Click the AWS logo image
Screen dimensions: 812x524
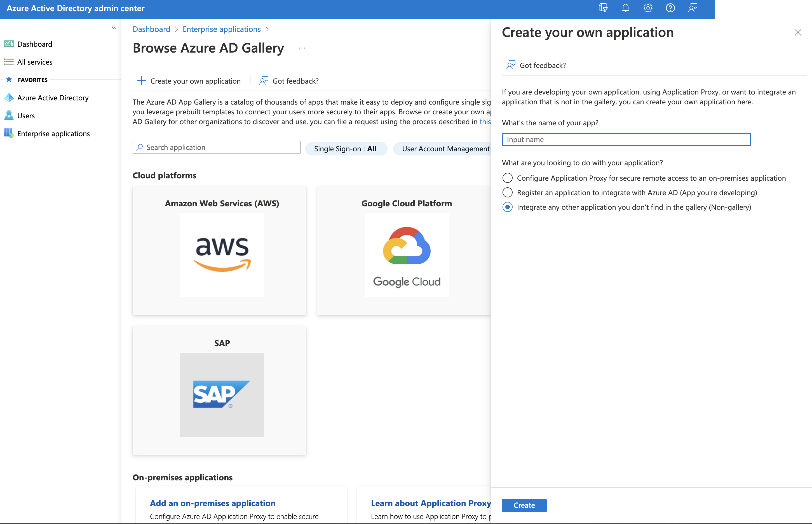222,255
